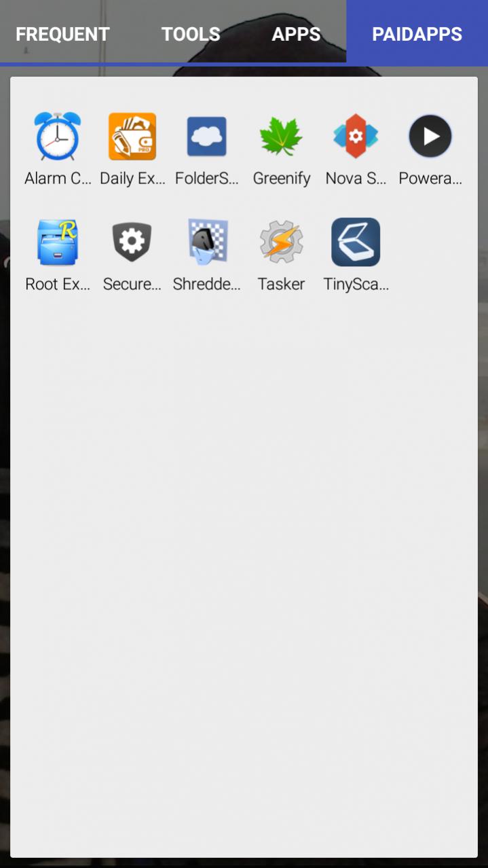Screen dimensions: 488x868
Task: Launch the Secure Settings shield icon
Action: coord(132,242)
